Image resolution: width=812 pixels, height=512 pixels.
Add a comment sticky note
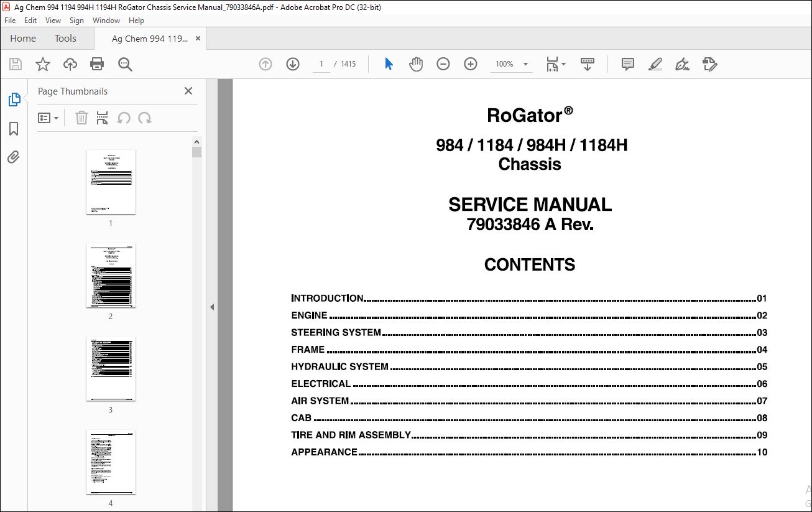pyautogui.click(x=628, y=64)
